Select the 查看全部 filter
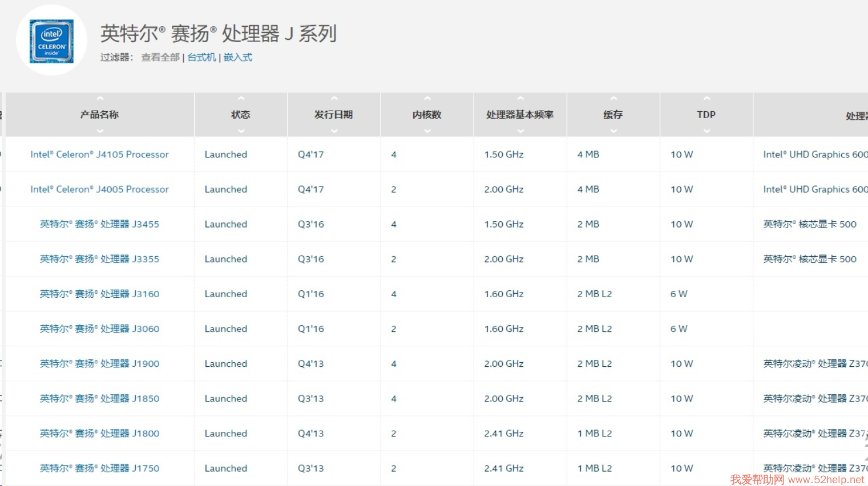Viewport: 868px width, 486px height. (x=160, y=57)
